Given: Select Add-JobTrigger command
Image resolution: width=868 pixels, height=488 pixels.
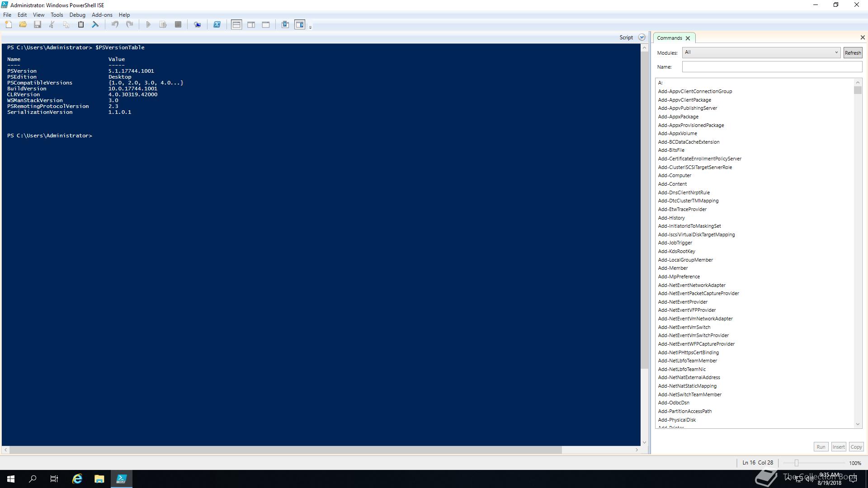Looking at the screenshot, I should 675,243.
